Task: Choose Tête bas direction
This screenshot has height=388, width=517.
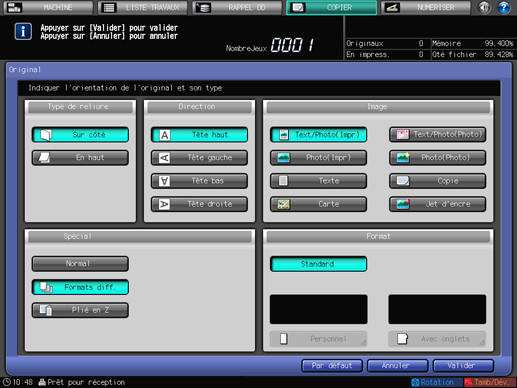Action: [199, 181]
